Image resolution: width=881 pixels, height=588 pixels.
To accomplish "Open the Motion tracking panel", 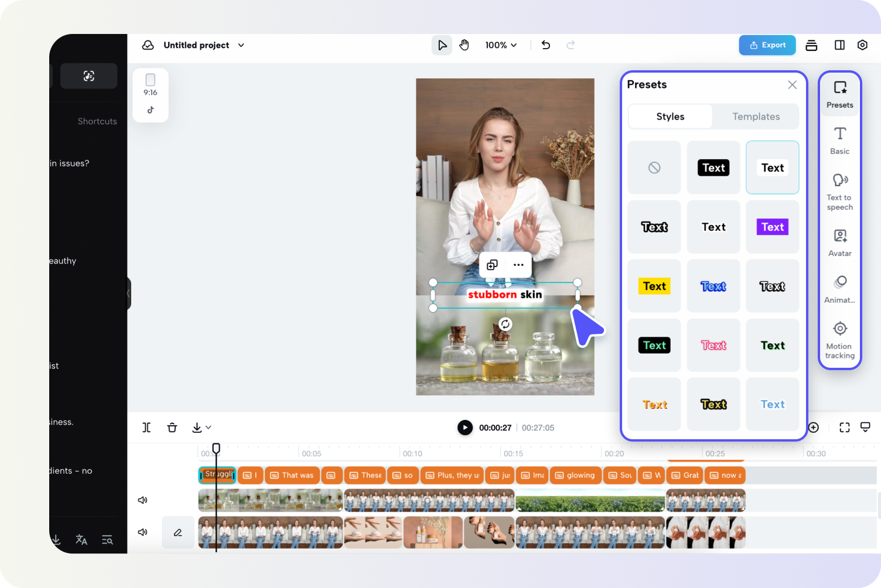I will click(840, 340).
